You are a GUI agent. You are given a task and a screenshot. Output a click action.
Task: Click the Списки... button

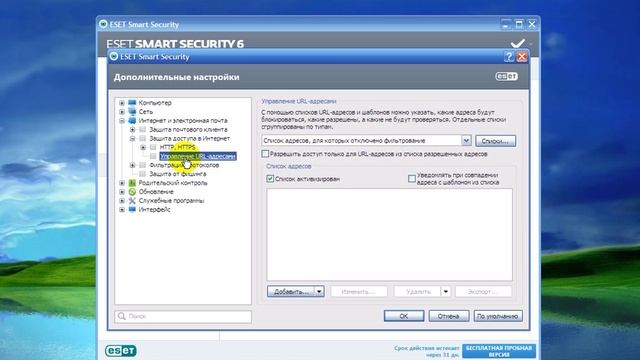[496, 141]
